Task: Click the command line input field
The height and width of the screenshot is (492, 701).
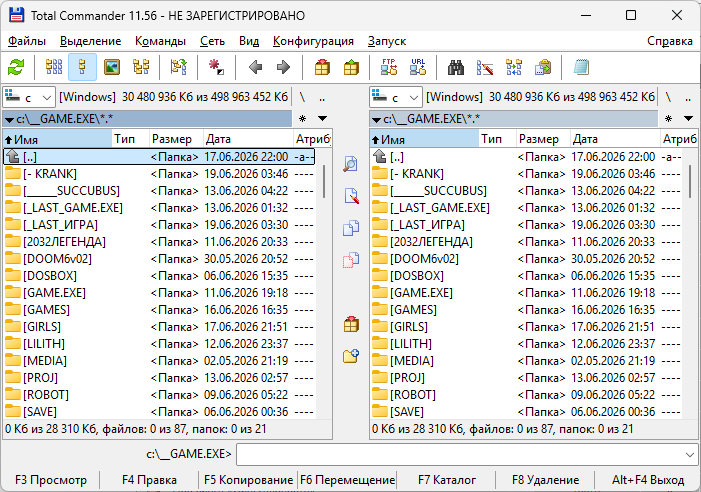Action: click(x=467, y=455)
